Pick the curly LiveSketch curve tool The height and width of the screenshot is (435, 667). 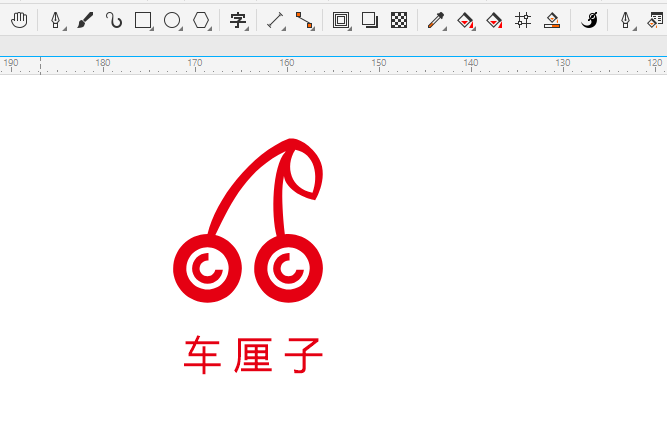tap(114, 20)
